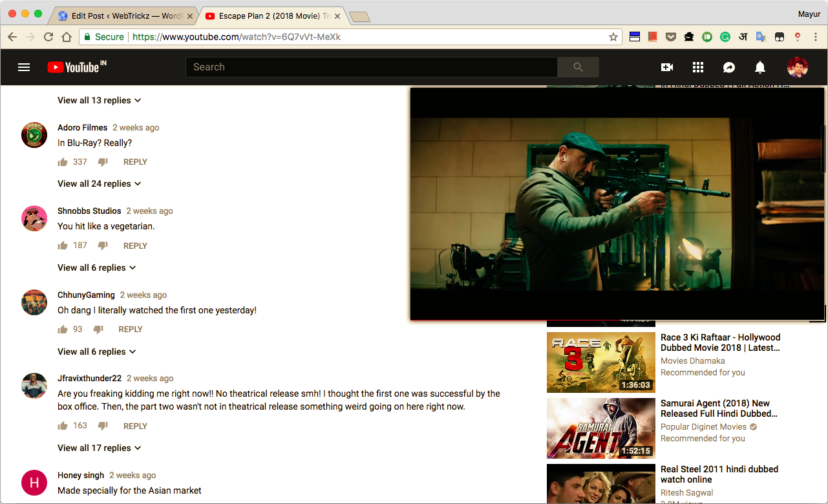Reply to Jfravixthunder22's comment
828x504 pixels.
135,426
